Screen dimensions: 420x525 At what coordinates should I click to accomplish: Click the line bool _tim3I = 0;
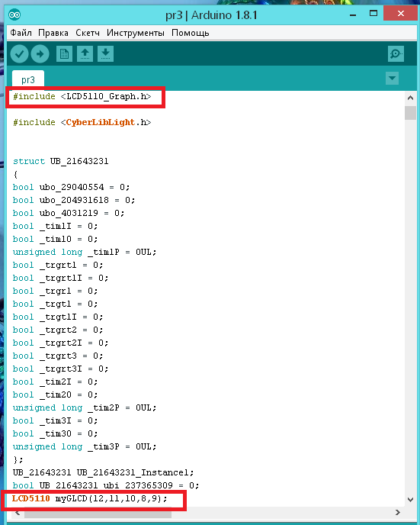click(x=55, y=421)
